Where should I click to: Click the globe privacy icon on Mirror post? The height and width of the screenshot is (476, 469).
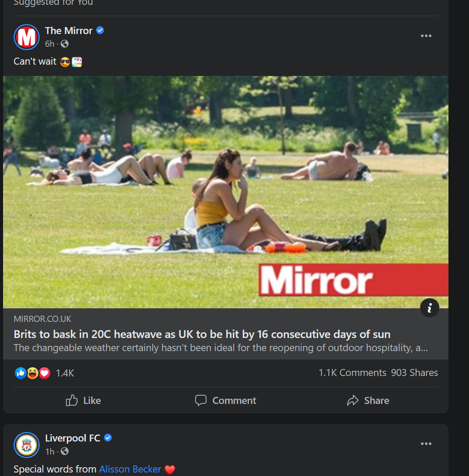click(x=65, y=44)
